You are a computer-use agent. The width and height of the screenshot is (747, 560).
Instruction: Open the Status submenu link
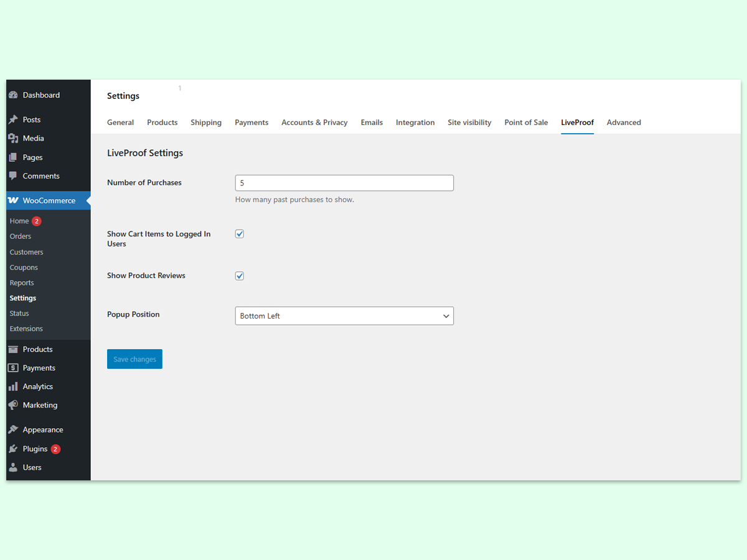pyautogui.click(x=19, y=314)
